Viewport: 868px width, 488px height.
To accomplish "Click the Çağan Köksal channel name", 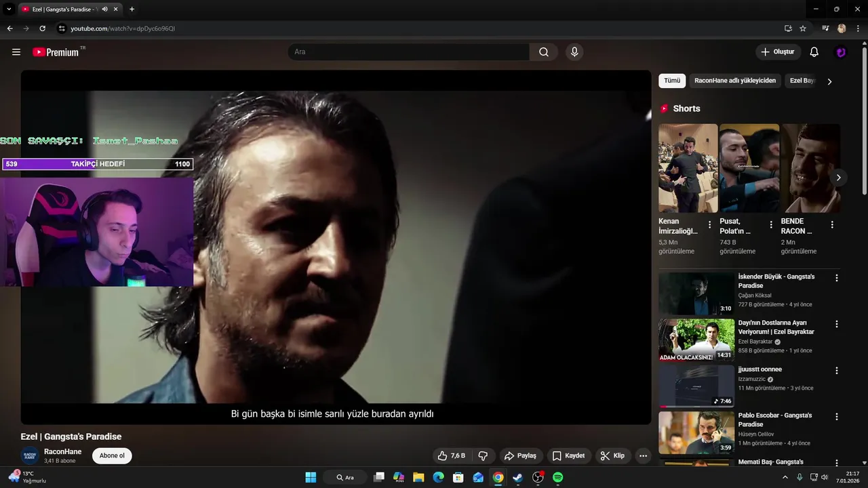I will 755,296.
